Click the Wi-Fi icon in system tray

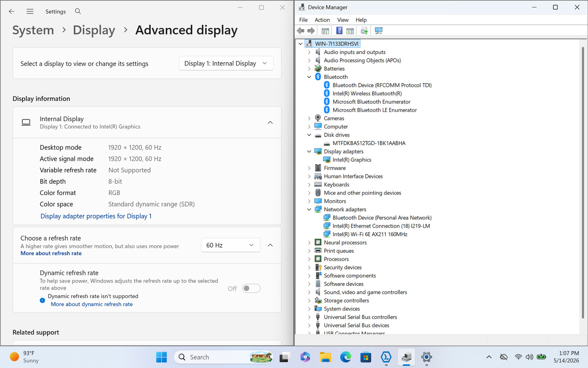[518, 357]
